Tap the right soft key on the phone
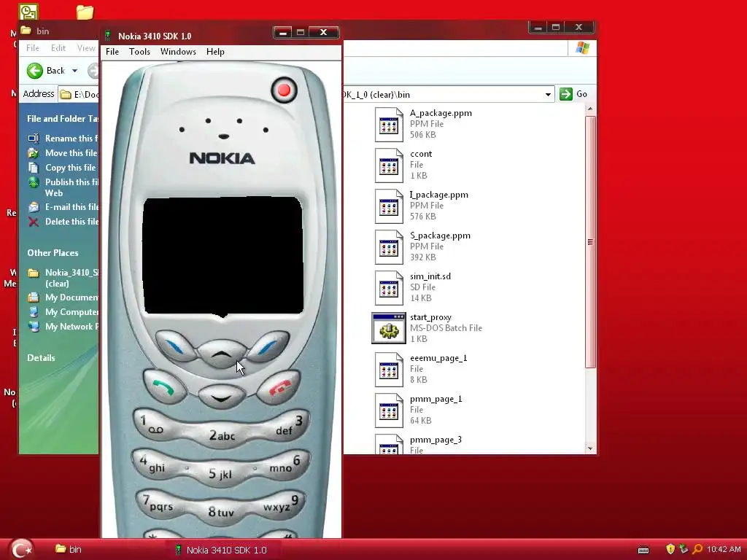This screenshot has height=560, width=747. click(x=268, y=346)
